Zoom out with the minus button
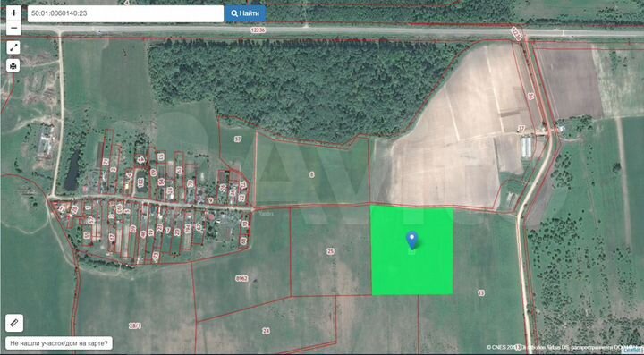The height and width of the screenshot is (355, 644). 13,28
